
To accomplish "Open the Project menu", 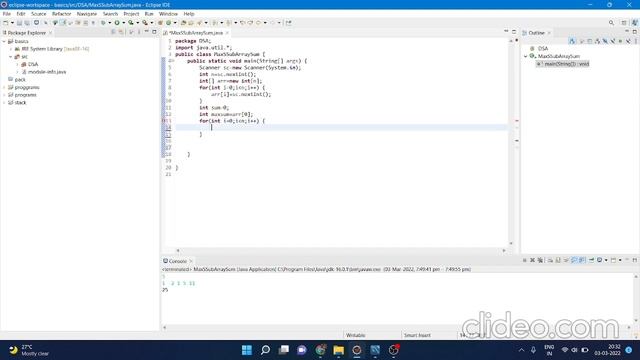I will tap(131, 14).
